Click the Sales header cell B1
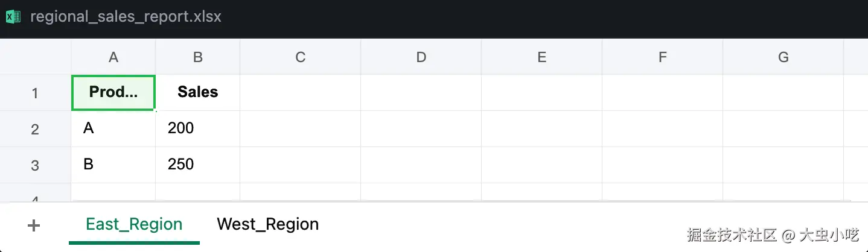This screenshot has width=868, height=252. point(197,92)
